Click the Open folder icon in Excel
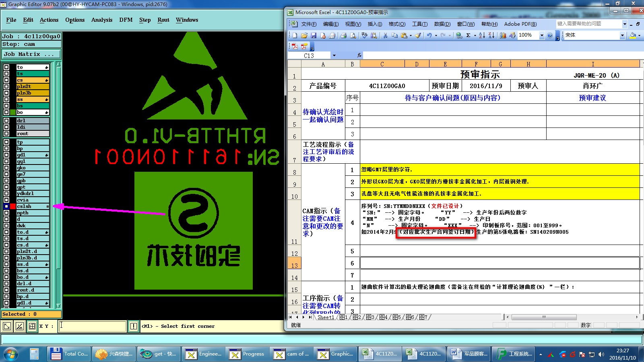 click(304, 35)
